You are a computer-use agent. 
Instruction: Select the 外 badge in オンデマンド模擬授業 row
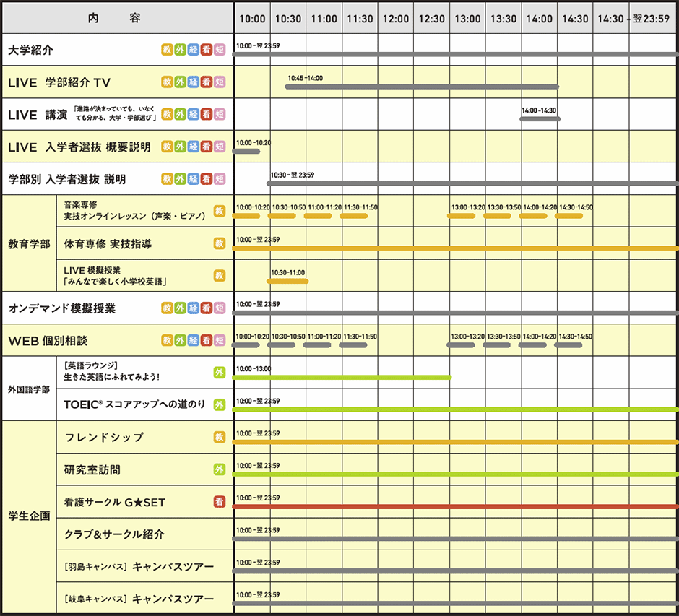(x=180, y=308)
